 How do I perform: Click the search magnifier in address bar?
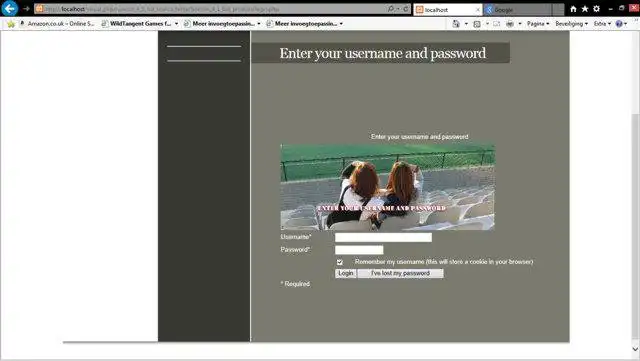[x=391, y=9]
